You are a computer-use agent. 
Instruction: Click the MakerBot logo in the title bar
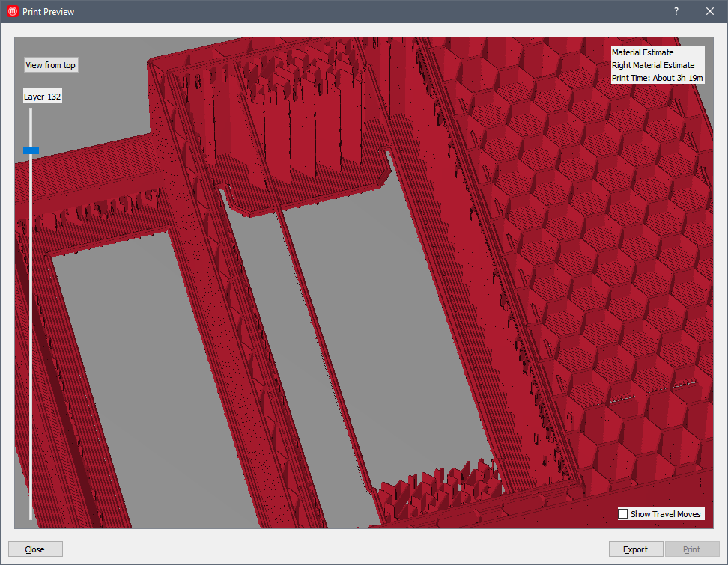pyautogui.click(x=12, y=12)
